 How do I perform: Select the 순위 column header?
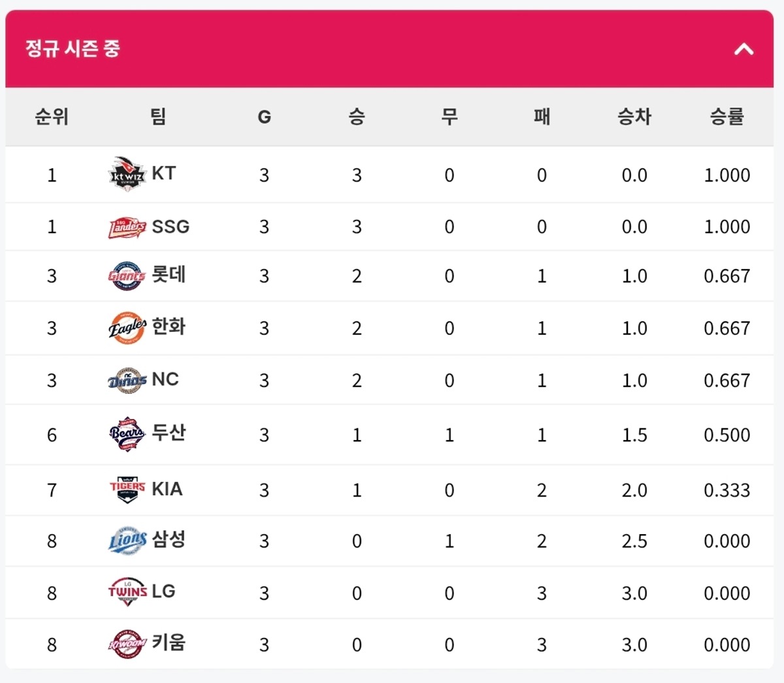click(52, 117)
